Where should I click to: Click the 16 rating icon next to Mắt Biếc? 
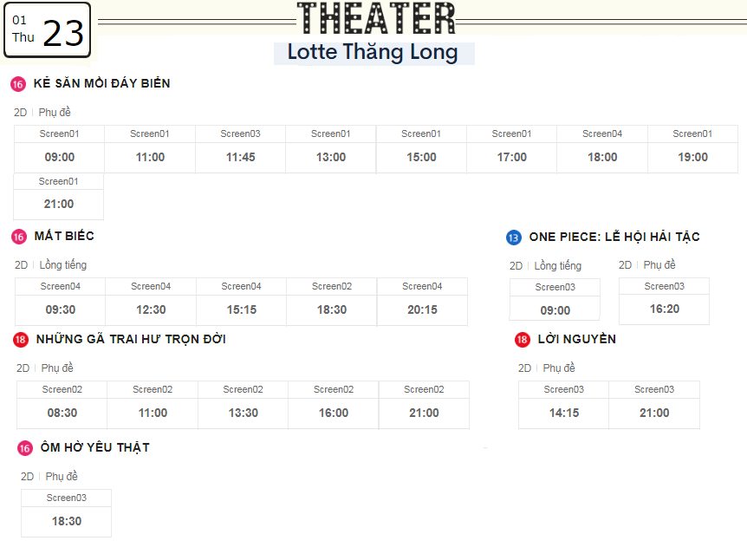point(19,237)
